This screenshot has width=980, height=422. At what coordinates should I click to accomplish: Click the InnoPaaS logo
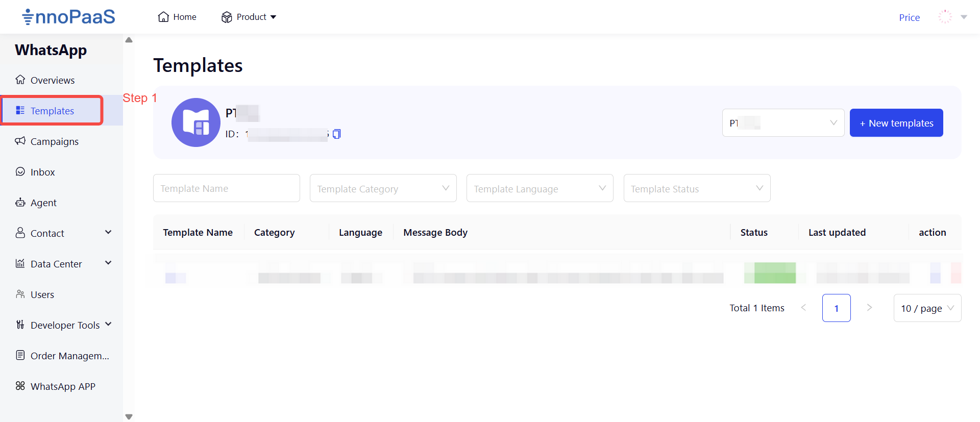[x=69, y=17]
